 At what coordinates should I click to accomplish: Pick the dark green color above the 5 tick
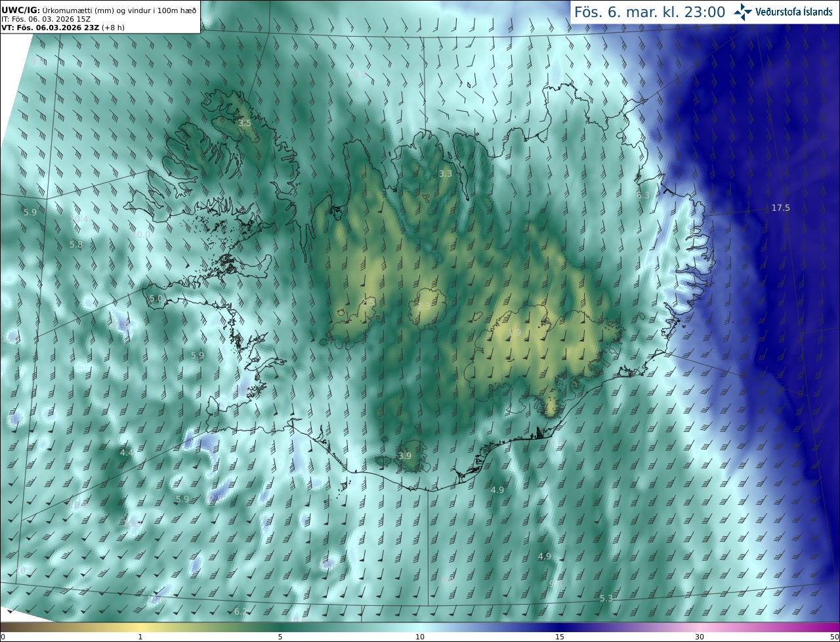280,627
